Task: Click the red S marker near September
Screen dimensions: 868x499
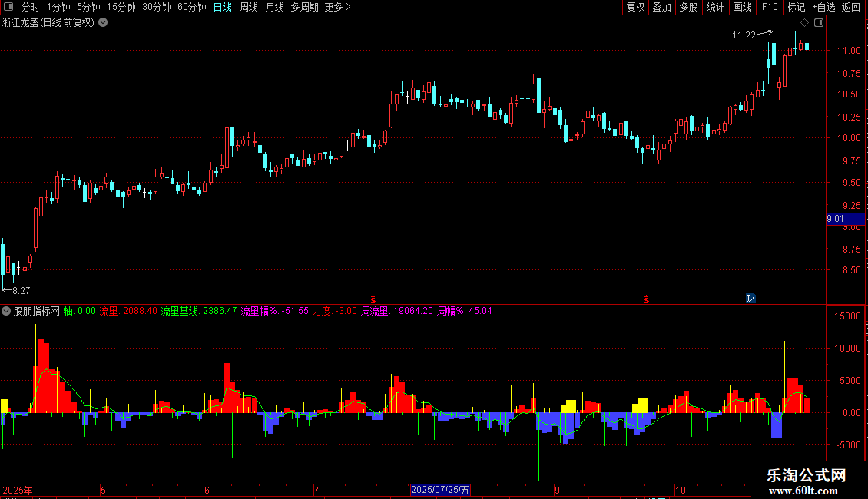Action: (x=647, y=299)
